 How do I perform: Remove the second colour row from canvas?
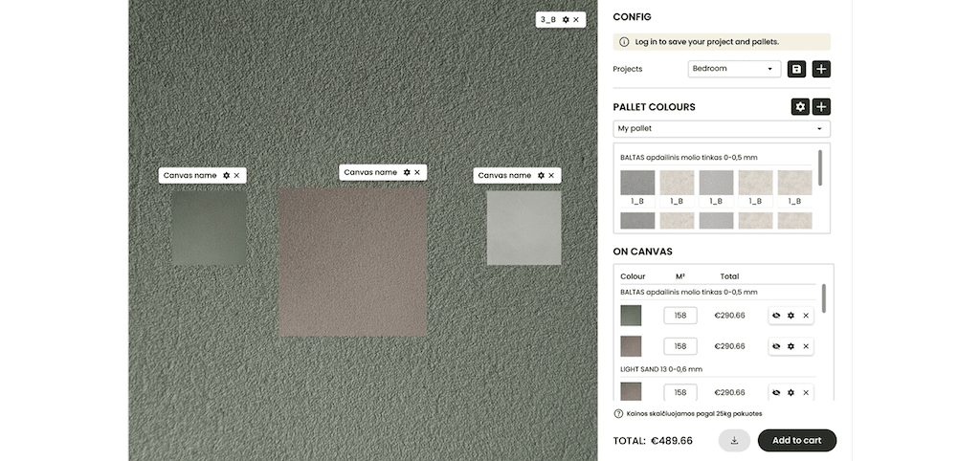pyautogui.click(x=806, y=346)
